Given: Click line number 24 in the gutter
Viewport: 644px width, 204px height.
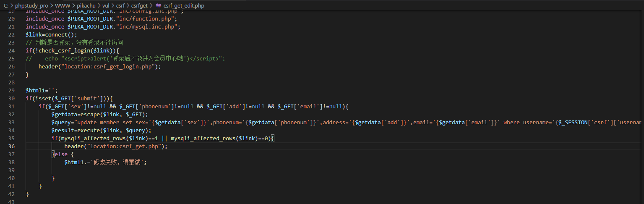Looking at the screenshot, I should coord(11,51).
